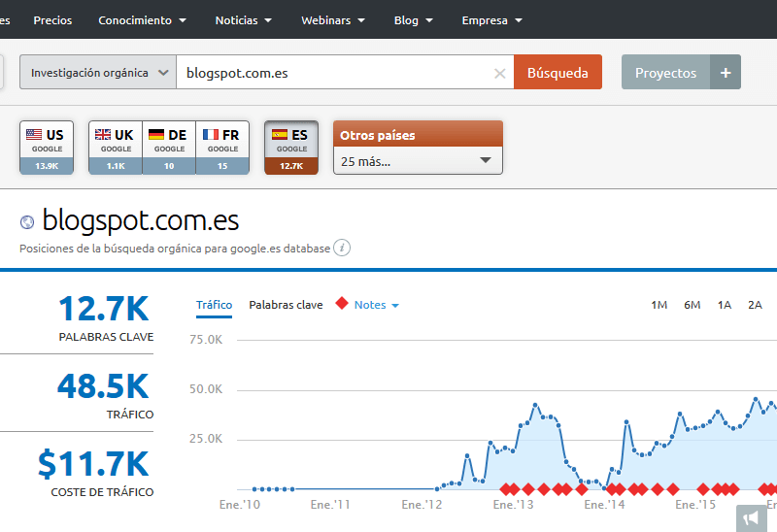
Task: Click the 12.7K palabras clave value
Action: pyautogui.click(x=104, y=309)
